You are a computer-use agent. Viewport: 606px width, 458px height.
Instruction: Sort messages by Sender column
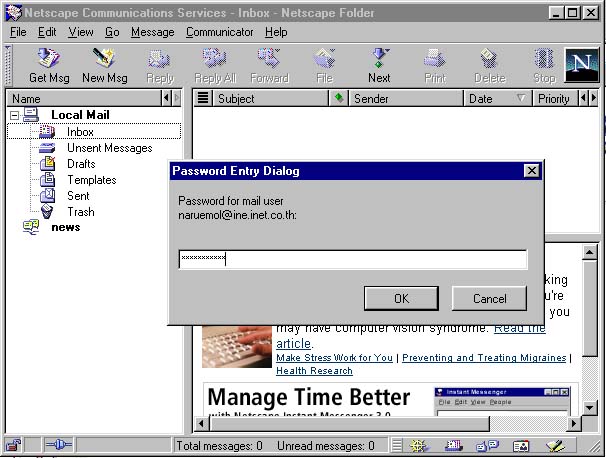(x=406, y=98)
